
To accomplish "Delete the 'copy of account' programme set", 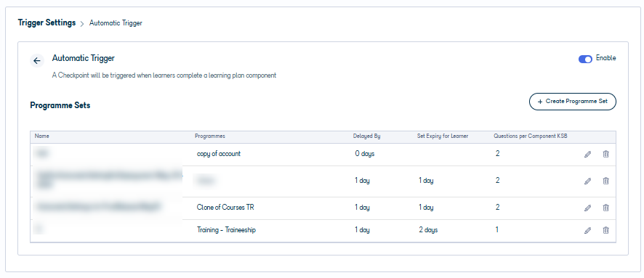I will (x=605, y=154).
